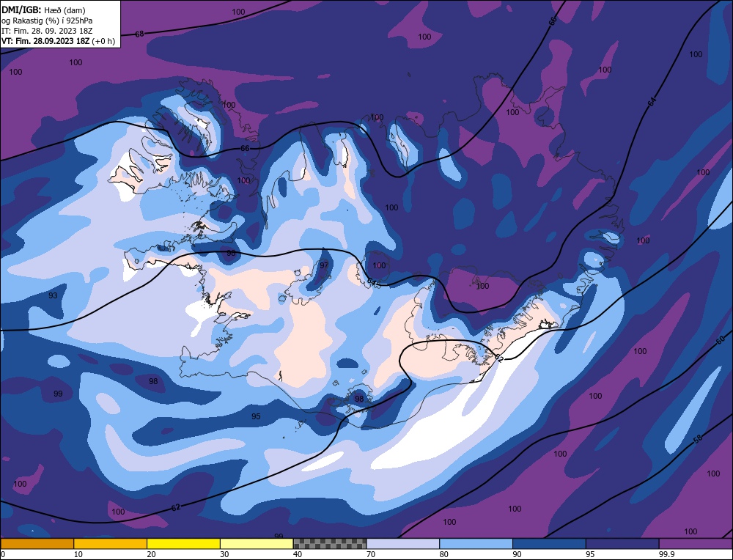The image size is (733, 560).
Task: Click the legend tick label '99.9'
Action: [x=666, y=554]
